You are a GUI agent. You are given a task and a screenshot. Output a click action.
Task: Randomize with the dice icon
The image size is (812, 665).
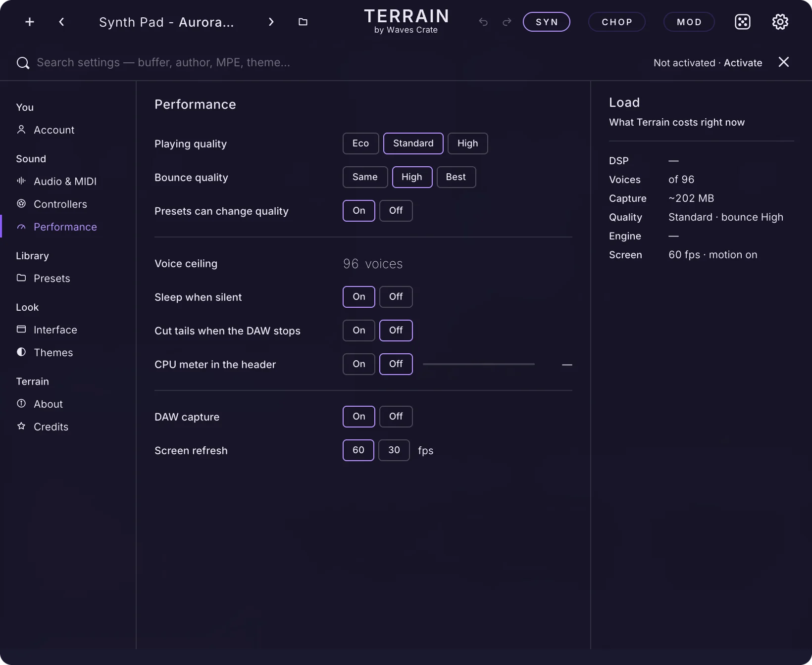[743, 22]
